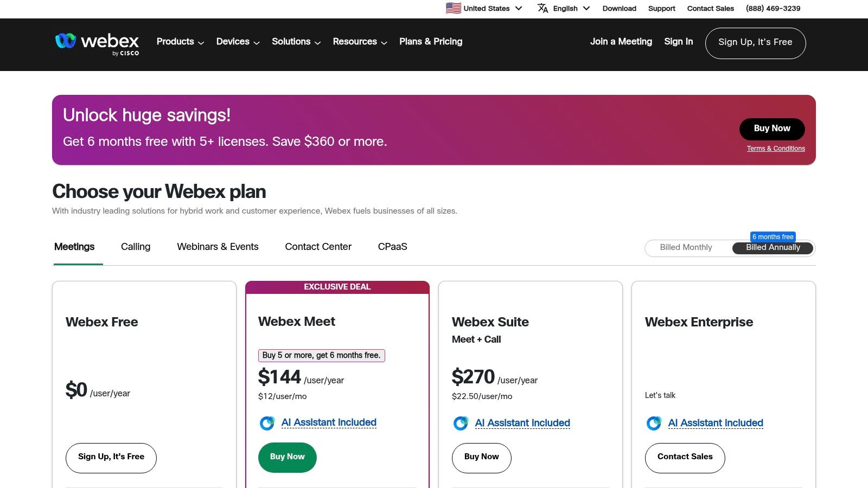Open the Resources dropdown
The height and width of the screenshot is (488, 868).
[359, 42]
